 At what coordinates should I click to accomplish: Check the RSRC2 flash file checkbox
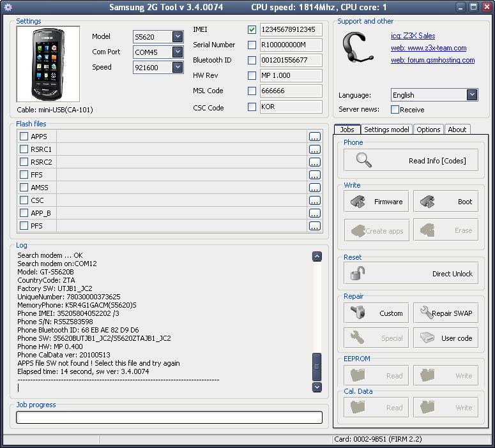click(x=24, y=162)
